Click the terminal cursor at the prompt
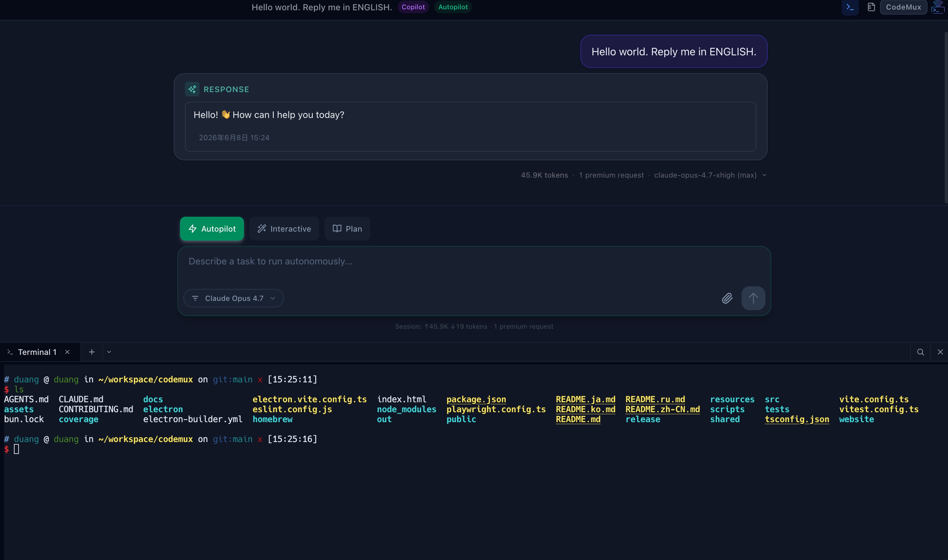 (x=16, y=449)
